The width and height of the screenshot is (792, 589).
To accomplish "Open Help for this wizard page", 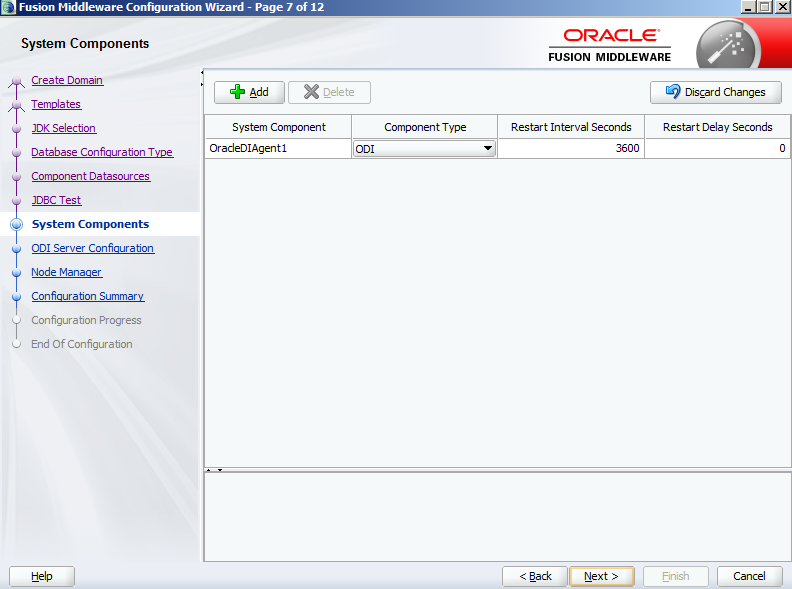I will pyautogui.click(x=42, y=576).
